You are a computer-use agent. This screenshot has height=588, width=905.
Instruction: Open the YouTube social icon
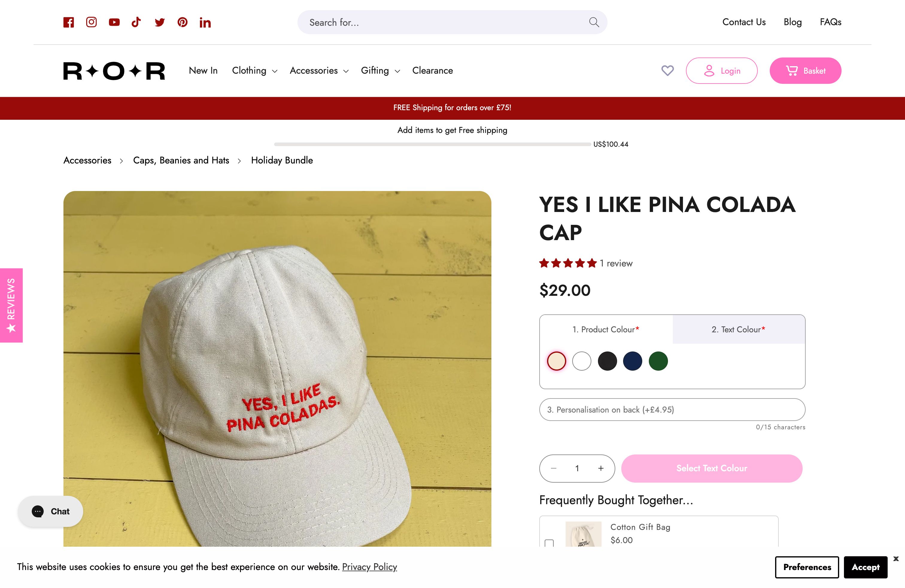[114, 22]
